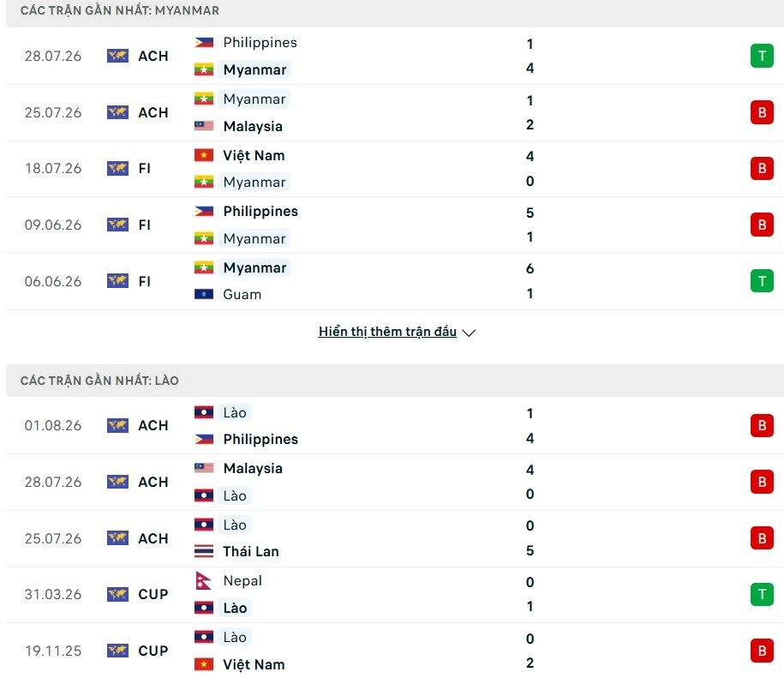Click the Philippines flag in 28.07.26 Myanmar match
This screenshot has width=784, height=678.
[x=204, y=43]
